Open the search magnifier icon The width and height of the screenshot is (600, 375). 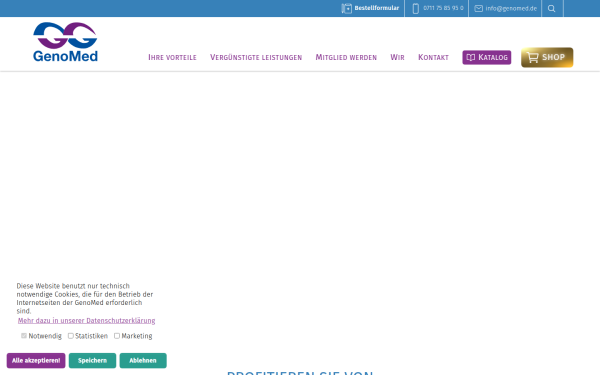click(x=551, y=8)
